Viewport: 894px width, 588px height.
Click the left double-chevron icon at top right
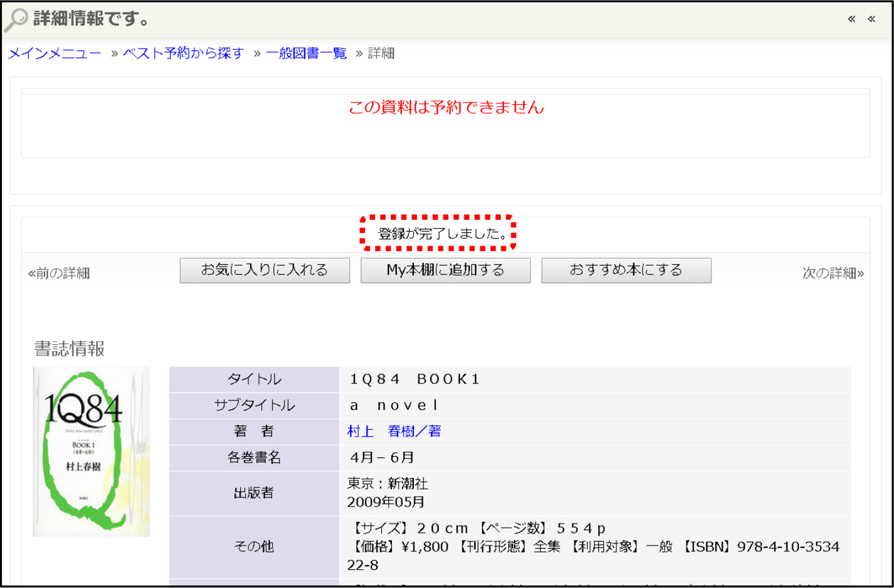click(x=851, y=19)
